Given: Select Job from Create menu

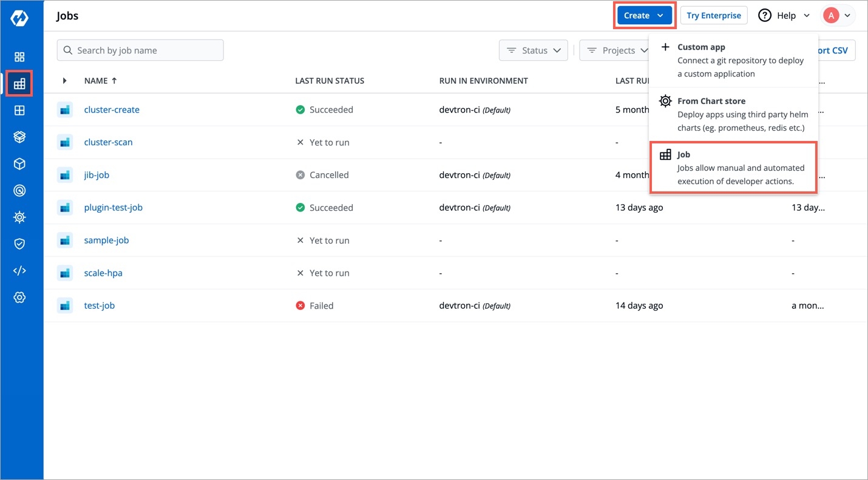Looking at the screenshot, I should [x=733, y=168].
